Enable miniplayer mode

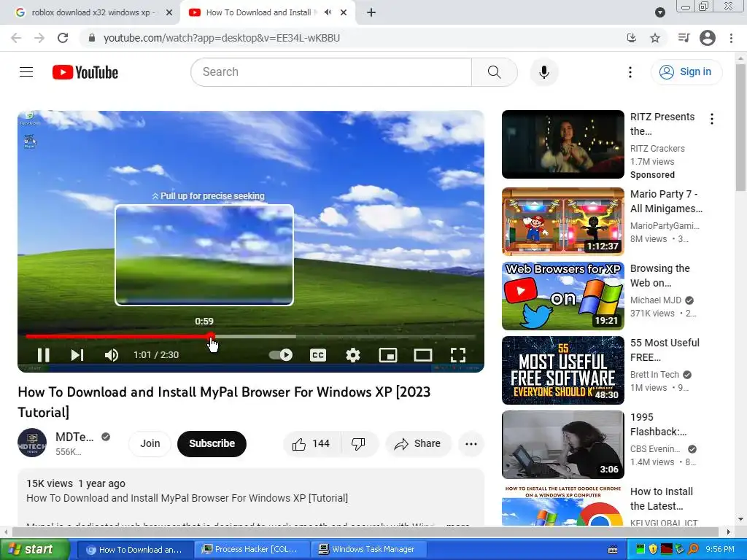(388, 355)
